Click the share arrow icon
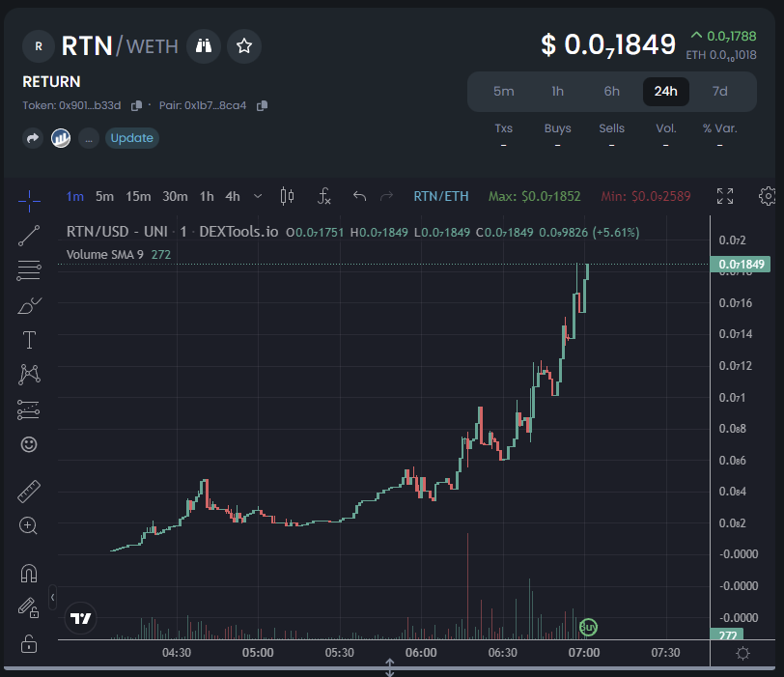The height and width of the screenshot is (677, 784). click(x=33, y=138)
